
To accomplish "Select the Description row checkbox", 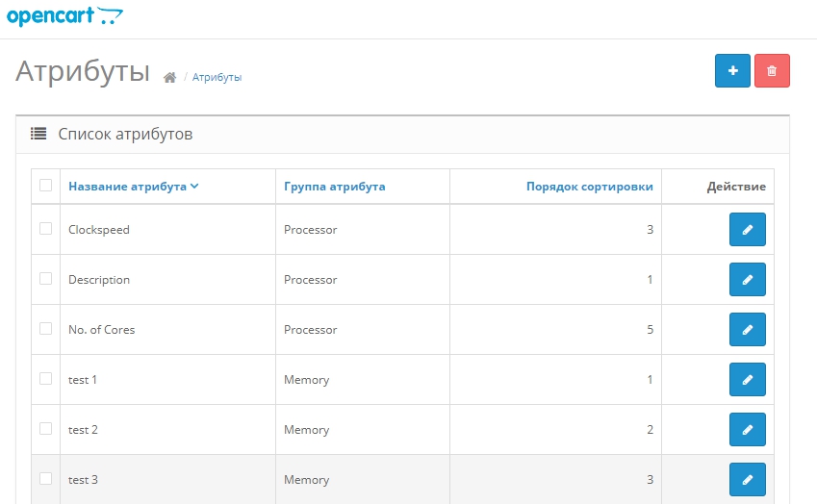I will pos(45,279).
